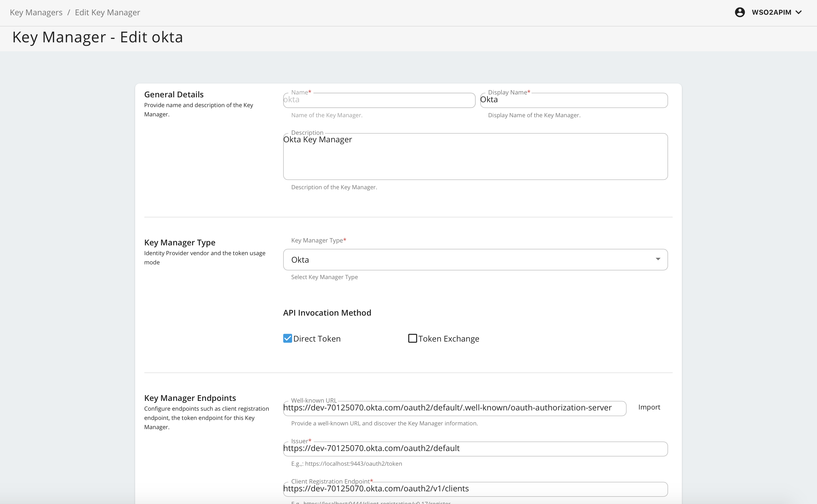Click 'Provide name and description of the Key Manager.' text
This screenshot has height=504, width=817.
point(199,110)
